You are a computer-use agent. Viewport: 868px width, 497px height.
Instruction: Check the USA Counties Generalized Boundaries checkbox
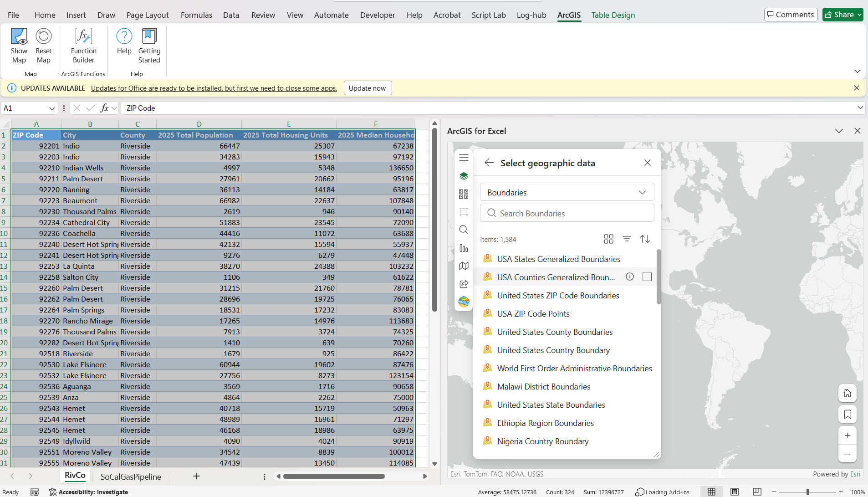point(647,277)
